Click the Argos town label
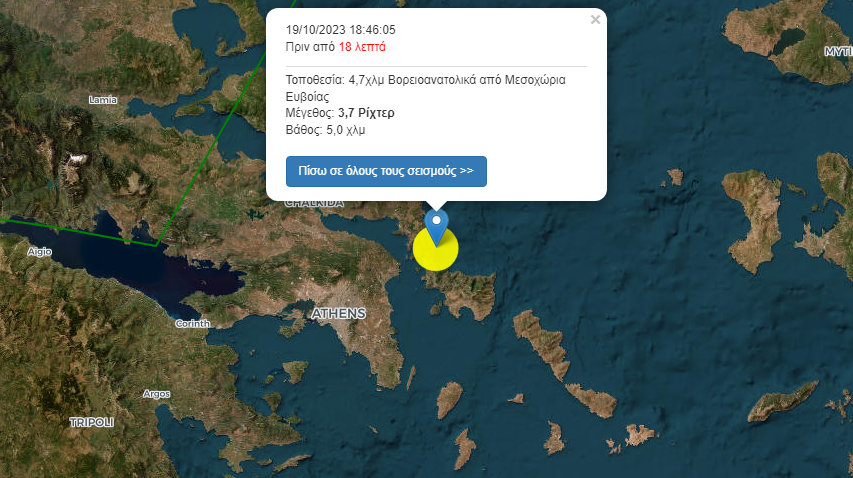The image size is (853, 478). pyautogui.click(x=157, y=394)
